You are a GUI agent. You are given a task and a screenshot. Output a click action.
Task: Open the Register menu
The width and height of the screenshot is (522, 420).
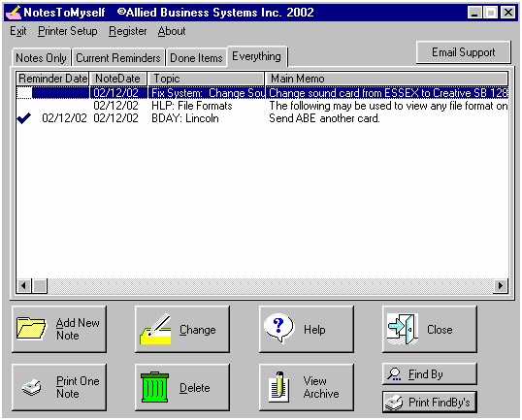point(128,31)
